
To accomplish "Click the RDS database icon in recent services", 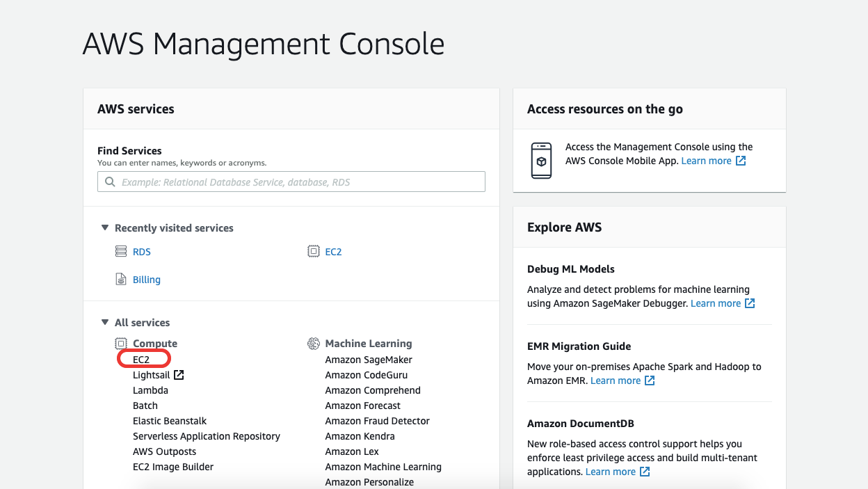I will (x=120, y=251).
